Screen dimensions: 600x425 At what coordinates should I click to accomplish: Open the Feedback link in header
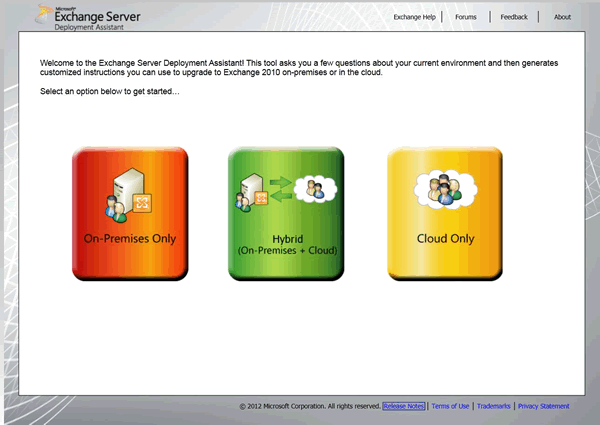pos(514,17)
